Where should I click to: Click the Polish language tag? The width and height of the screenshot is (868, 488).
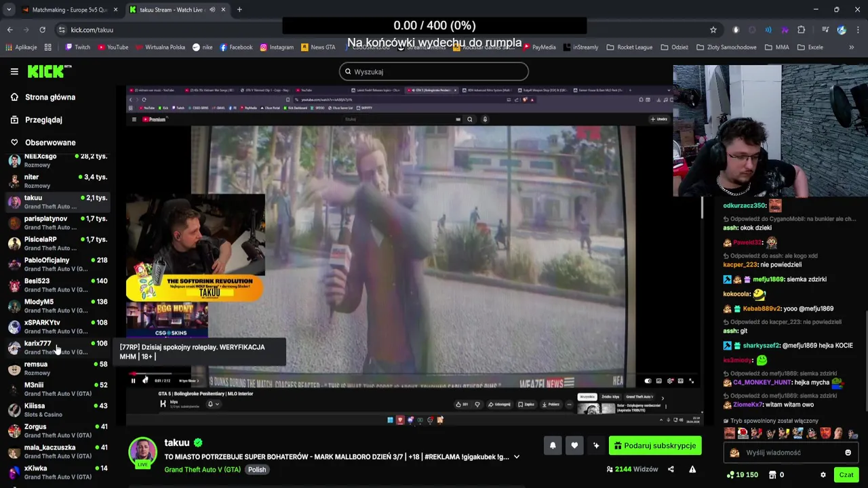click(x=257, y=470)
